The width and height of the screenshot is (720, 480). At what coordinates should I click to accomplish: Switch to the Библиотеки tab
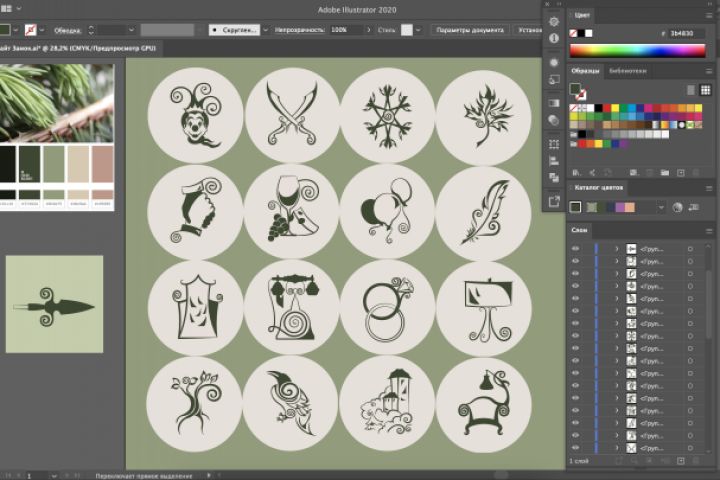[x=627, y=71]
